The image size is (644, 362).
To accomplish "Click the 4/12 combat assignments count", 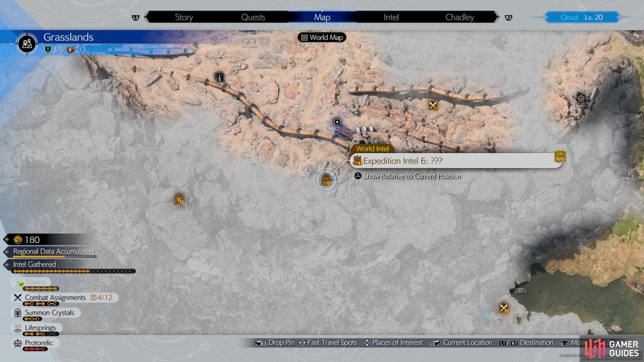I will click(x=102, y=298).
